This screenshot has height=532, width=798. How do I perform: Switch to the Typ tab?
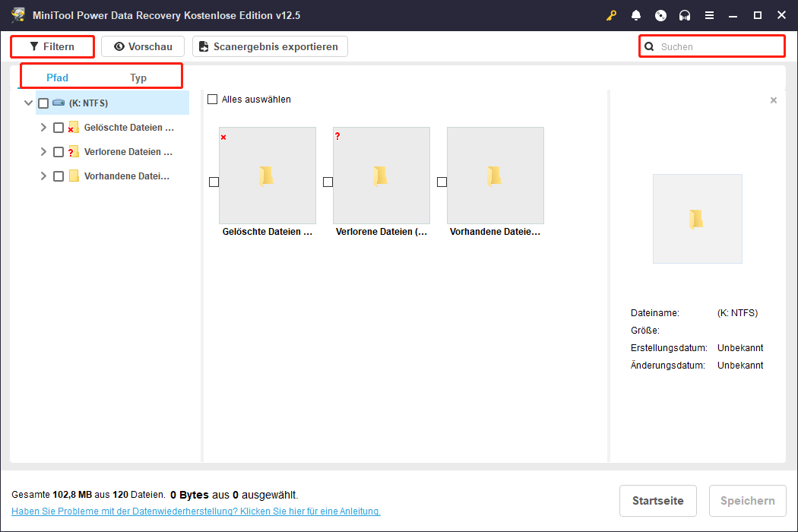pos(138,78)
